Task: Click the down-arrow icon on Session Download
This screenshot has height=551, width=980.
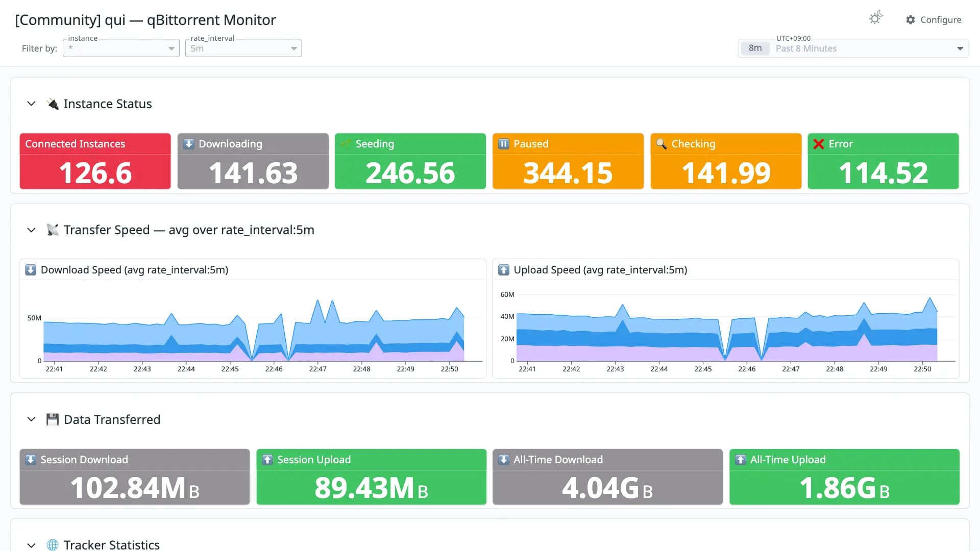Action: pos(31,460)
